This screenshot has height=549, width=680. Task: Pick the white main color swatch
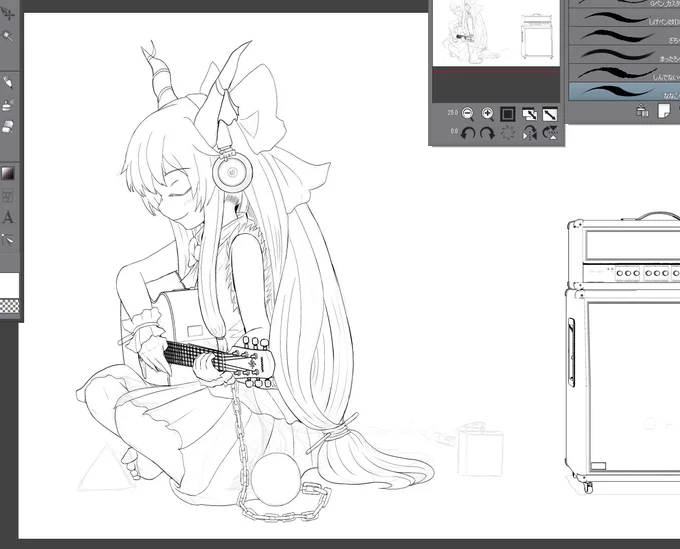click(10, 285)
